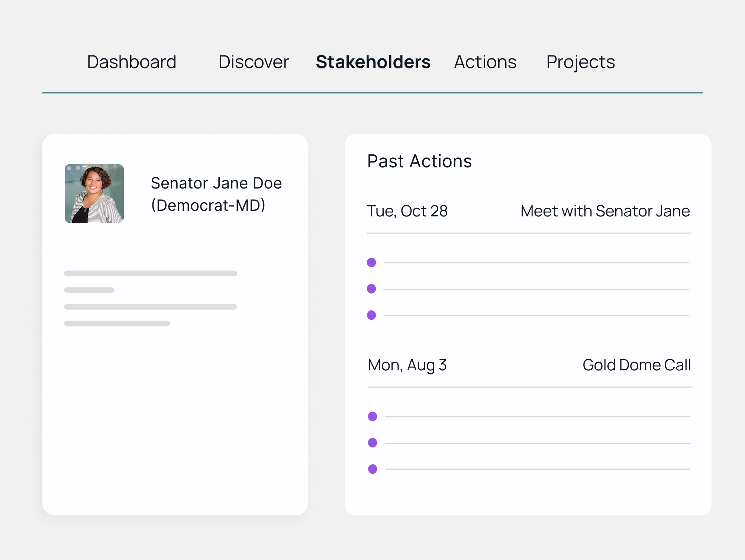Switch to the Discover tab
The image size is (745, 560).
coord(254,62)
